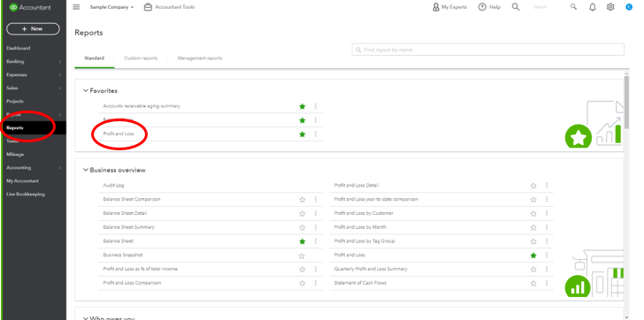
Task: Favorite Profit and Loss as % of total income
Action: [303, 270]
